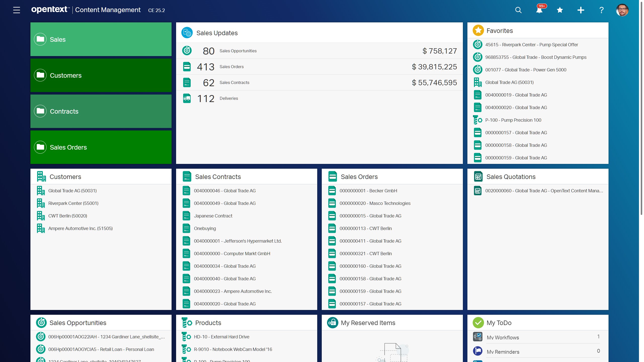The image size is (644, 362).
Task: Open the 80 Sales Opportunities update row
Action: point(319,51)
